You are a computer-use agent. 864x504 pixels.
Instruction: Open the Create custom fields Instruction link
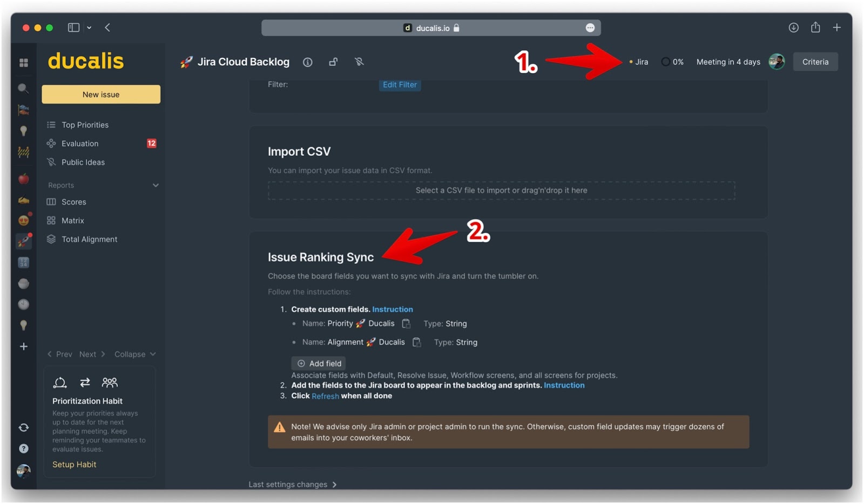tap(393, 309)
